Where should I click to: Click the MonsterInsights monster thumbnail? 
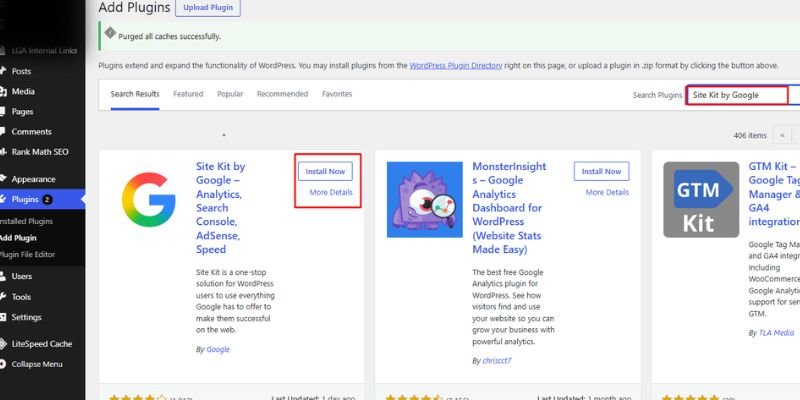[x=424, y=199]
